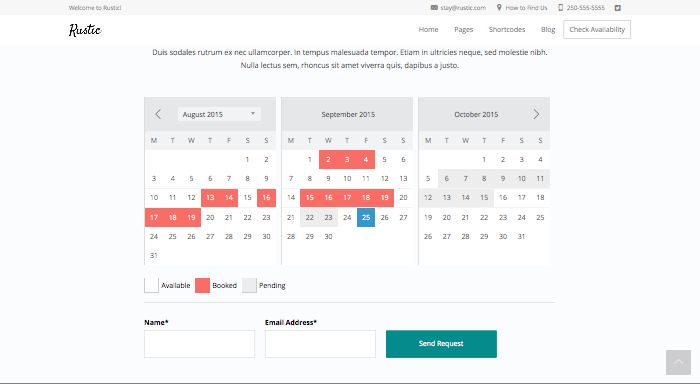Click into the Name input field
Screen dimensions: 700x384
(x=200, y=344)
